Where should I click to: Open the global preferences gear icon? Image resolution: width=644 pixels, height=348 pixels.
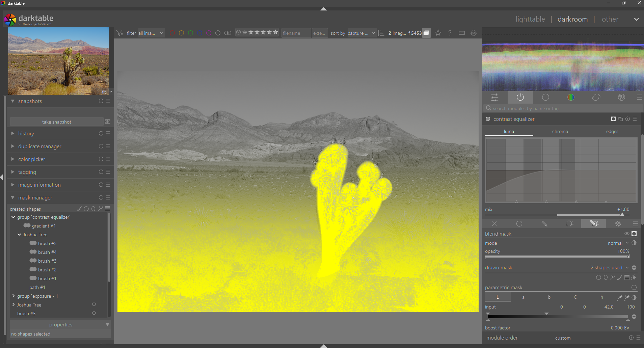pos(474,33)
